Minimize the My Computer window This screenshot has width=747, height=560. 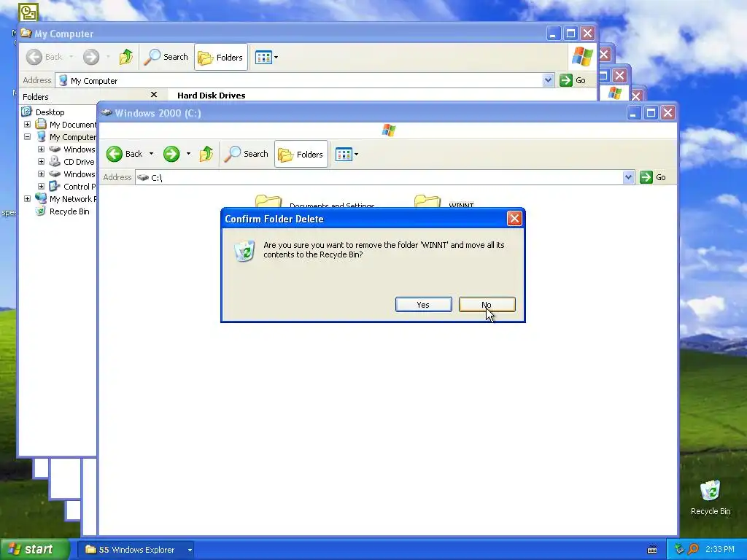click(x=553, y=34)
